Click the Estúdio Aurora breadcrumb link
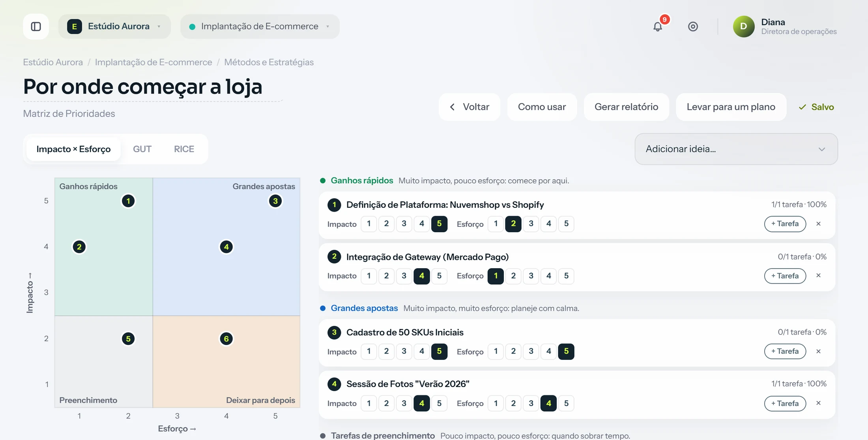This screenshot has height=440, width=868. (x=53, y=62)
